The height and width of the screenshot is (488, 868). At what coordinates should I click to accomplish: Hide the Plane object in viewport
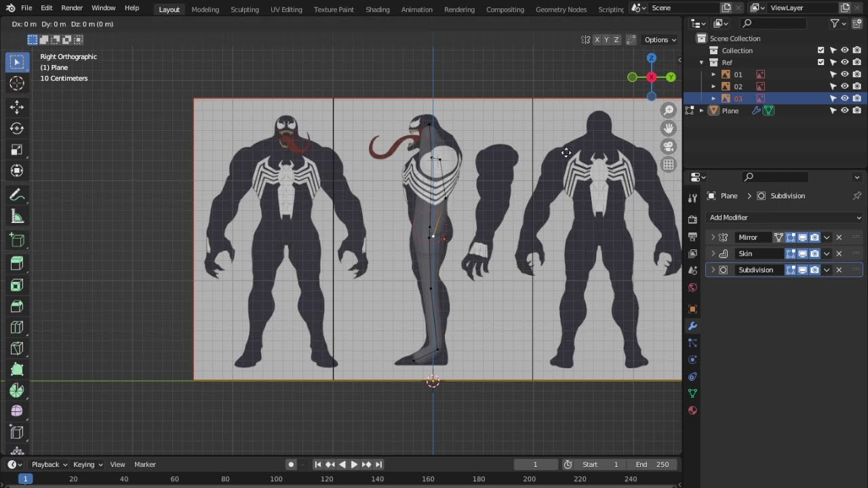pyautogui.click(x=845, y=110)
